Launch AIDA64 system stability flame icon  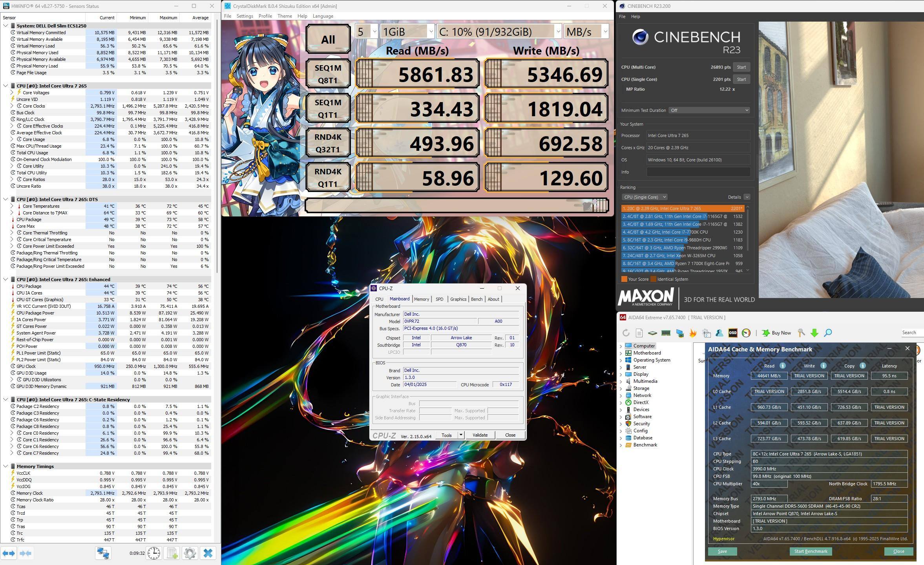tap(693, 333)
